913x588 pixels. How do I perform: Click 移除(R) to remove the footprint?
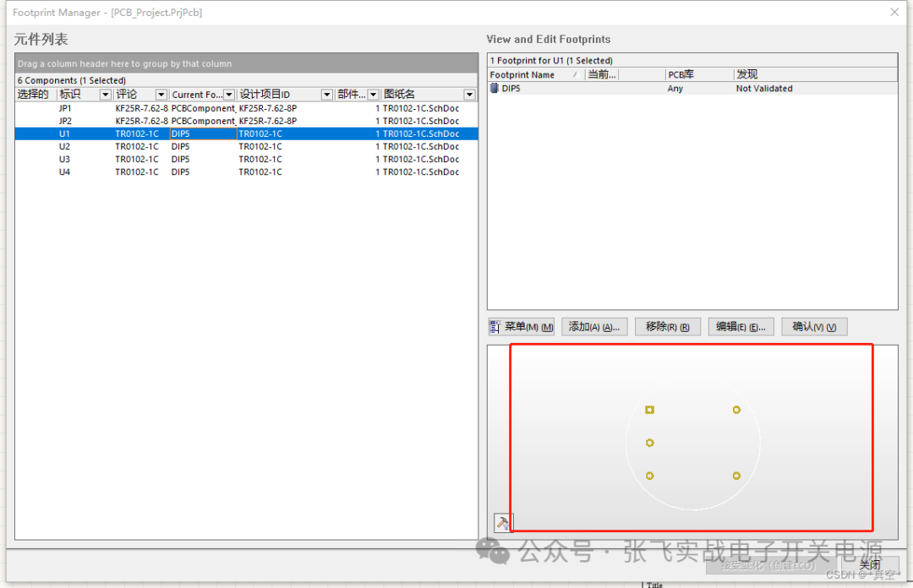click(x=668, y=326)
